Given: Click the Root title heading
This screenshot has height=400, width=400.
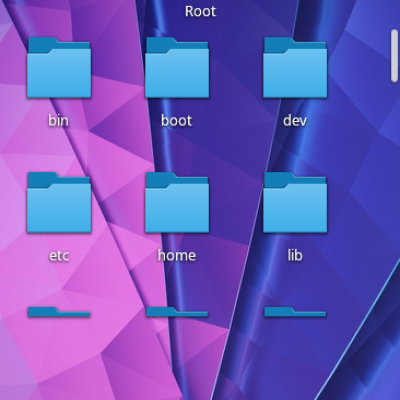Looking at the screenshot, I should (201, 11).
